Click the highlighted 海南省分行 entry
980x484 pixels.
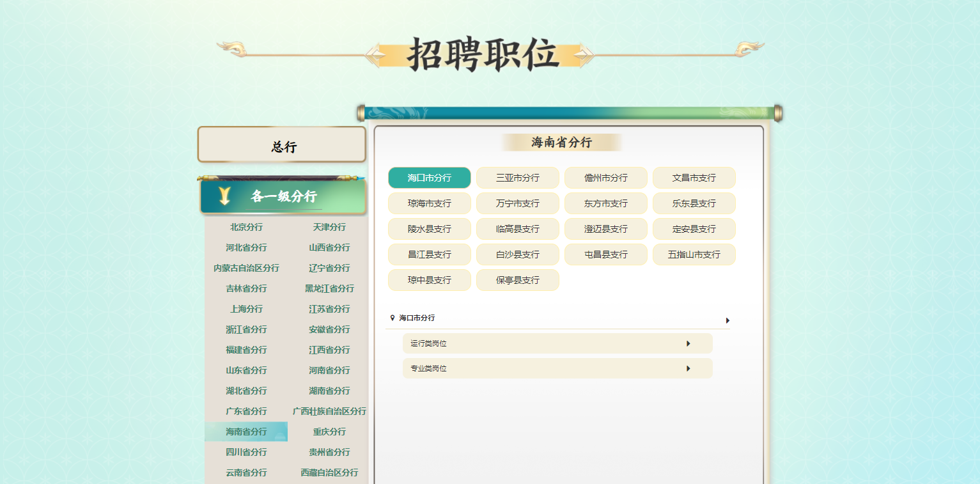click(246, 432)
